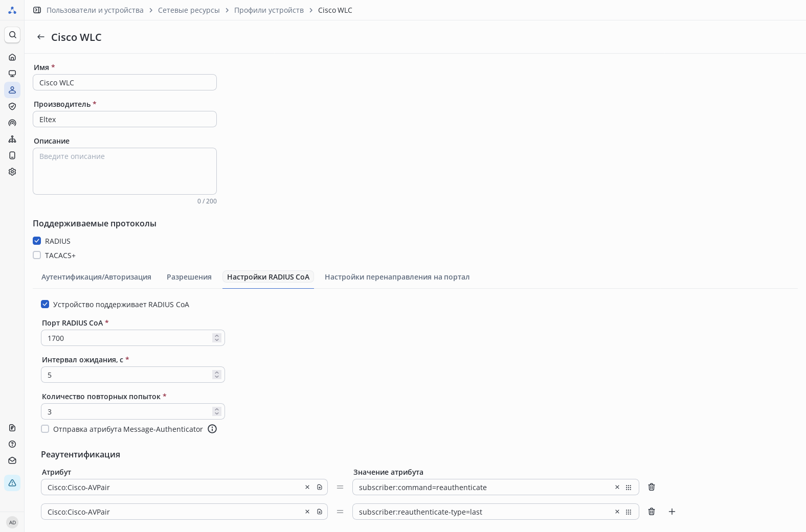
Task: Show info for Message-Authenticator attribute
Action: click(x=212, y=429)
